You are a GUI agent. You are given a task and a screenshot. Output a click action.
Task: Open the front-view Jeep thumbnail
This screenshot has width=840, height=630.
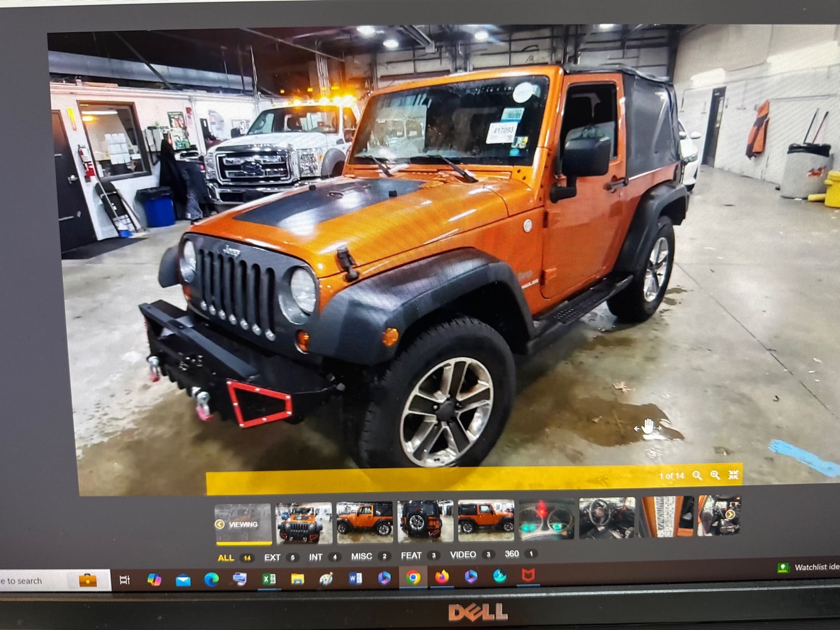click(x=304, y=523)
